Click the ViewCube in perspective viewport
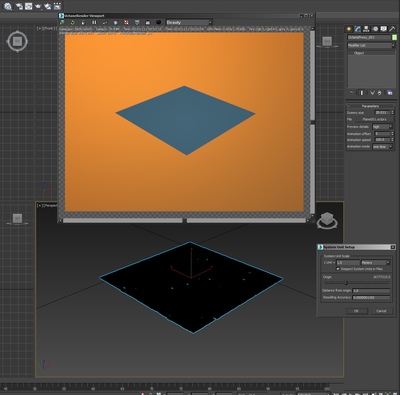400x395 pixels. (x=327, y=220)
